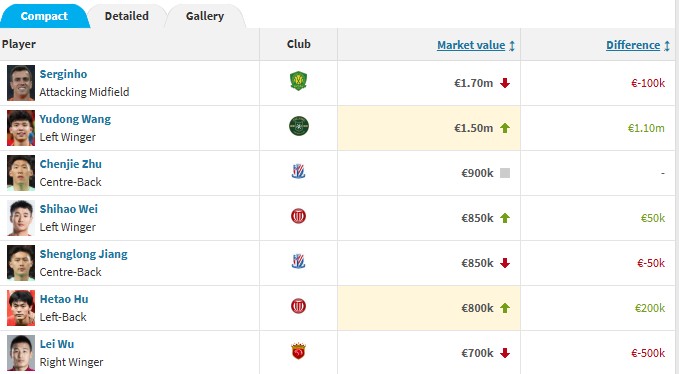The image size is (679, 374).
Task: Switch to the Gallery tab
Action: (205, 16)
